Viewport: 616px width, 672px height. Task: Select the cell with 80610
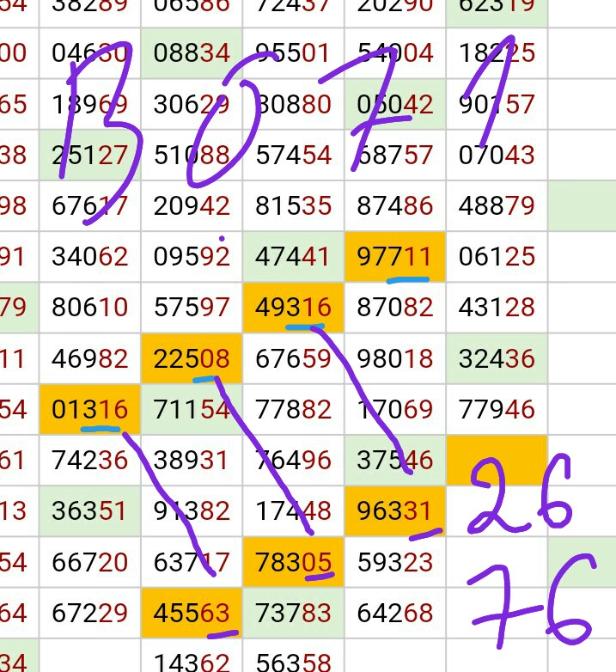click(x=90, y=308)
